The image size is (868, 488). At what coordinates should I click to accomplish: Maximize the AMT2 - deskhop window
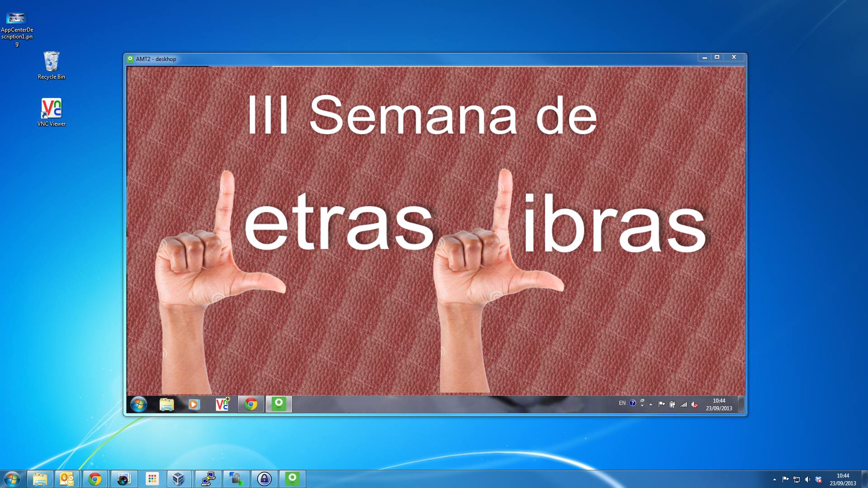click(717, 57)
